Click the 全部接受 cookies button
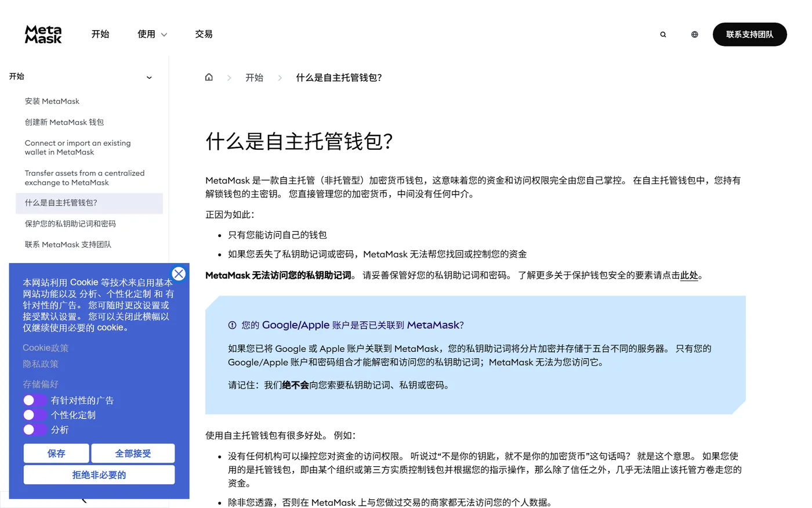Screen dimensions: 812x508 [133, 453]
